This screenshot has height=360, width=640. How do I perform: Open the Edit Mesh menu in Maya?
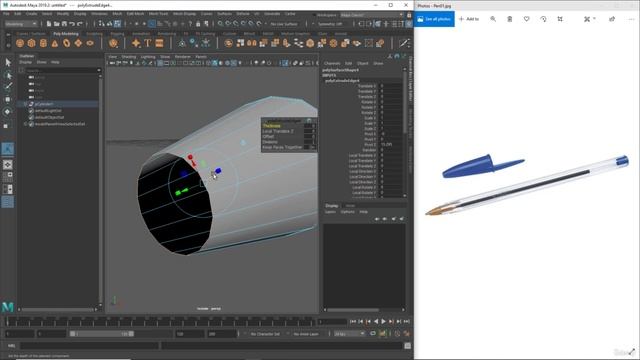(x=135, y=13)
